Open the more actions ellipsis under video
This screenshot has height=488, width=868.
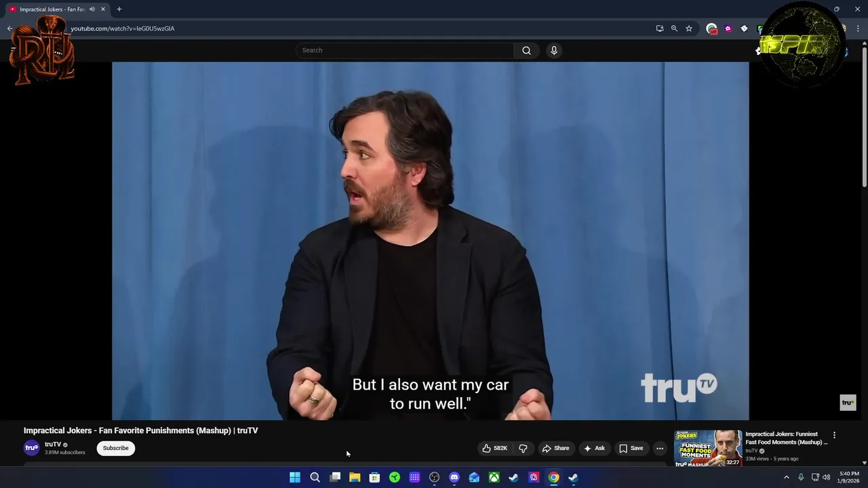coord(660,448)
